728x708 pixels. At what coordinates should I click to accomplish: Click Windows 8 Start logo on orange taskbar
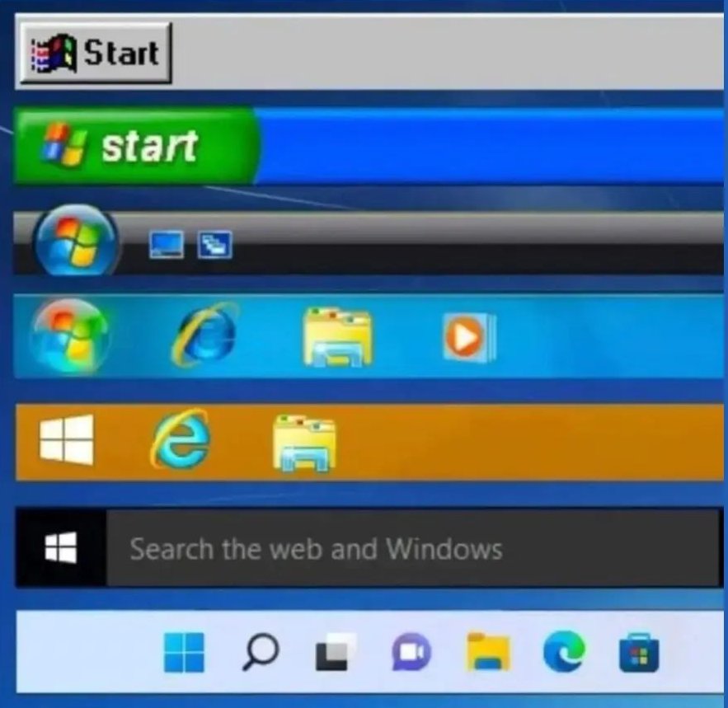[67, 440]
